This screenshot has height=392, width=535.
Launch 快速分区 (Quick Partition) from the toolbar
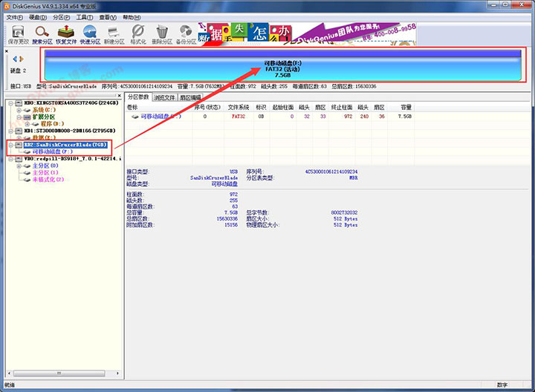coord(90,33)
